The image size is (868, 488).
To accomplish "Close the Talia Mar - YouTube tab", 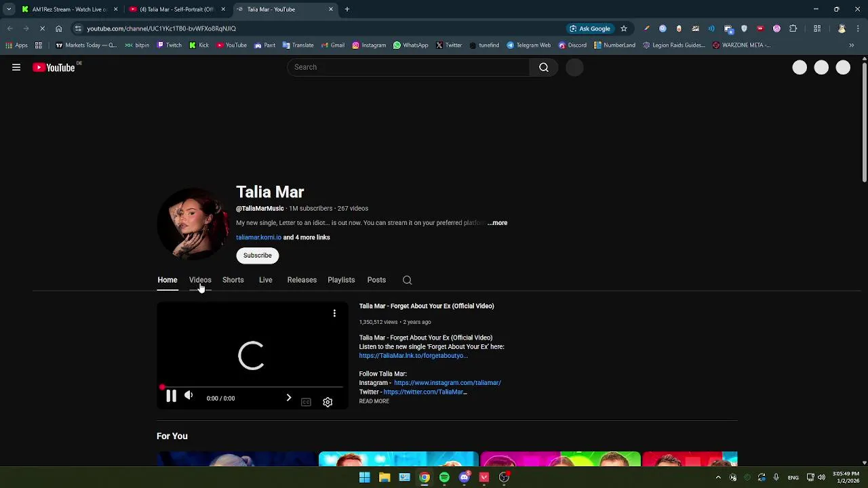I will (331, 9).
